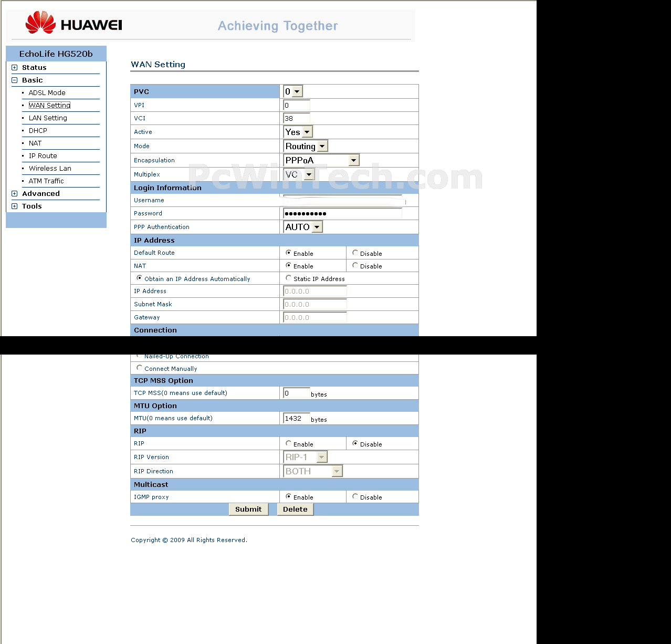671x644 pixels.
Task: Select Disable for NAT
Action: tap(355, 265)
